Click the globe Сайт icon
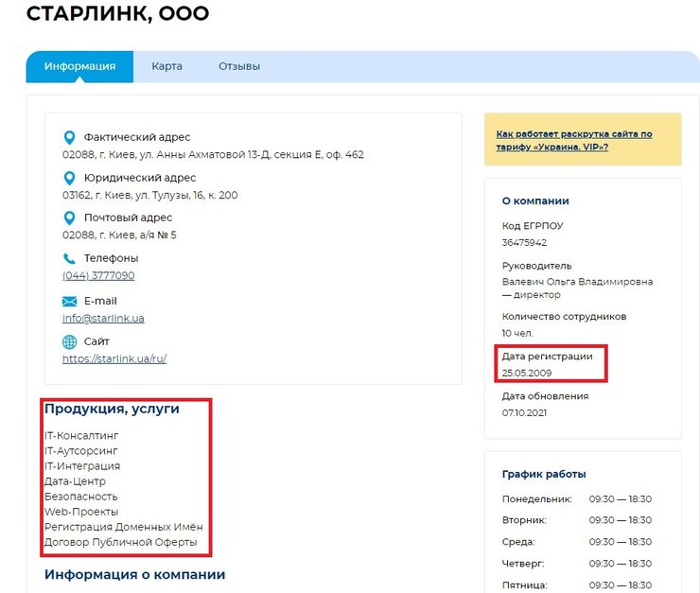 [69, 341]
